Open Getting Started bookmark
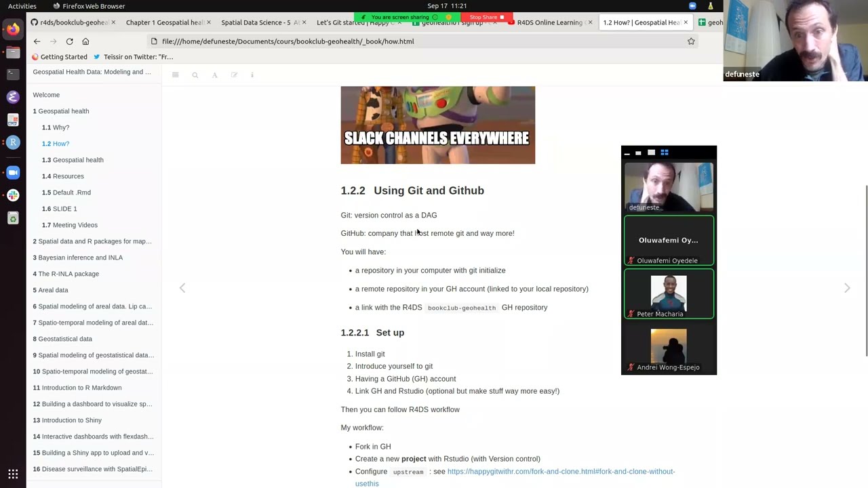 click(59, 57)
